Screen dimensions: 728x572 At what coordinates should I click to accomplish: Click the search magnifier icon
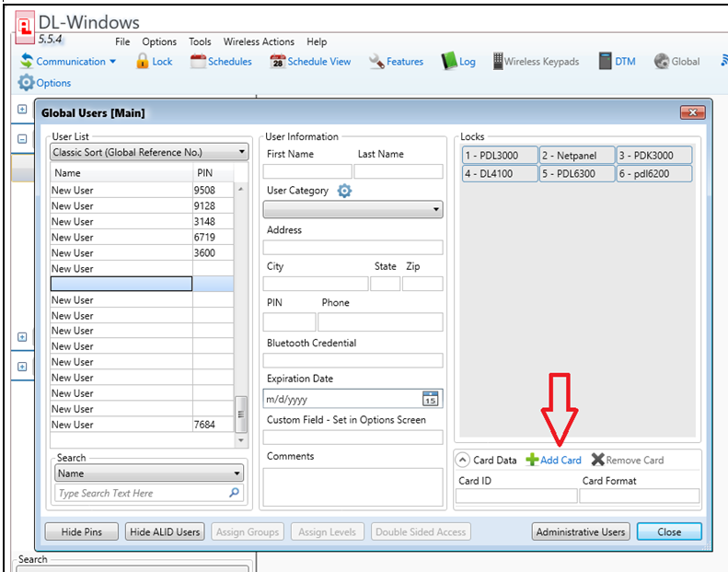(235, 493)
